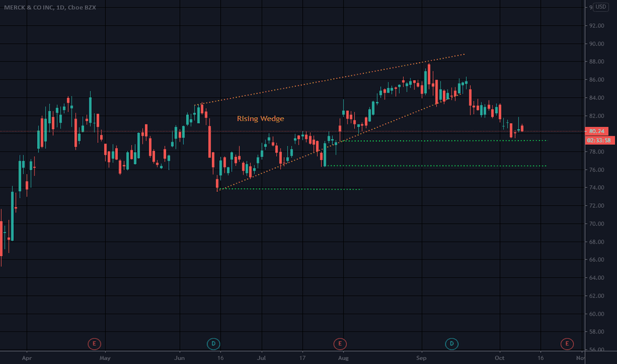Click the 70.00 price axis label
Screen dimensions: 617x364
[596, 224]
